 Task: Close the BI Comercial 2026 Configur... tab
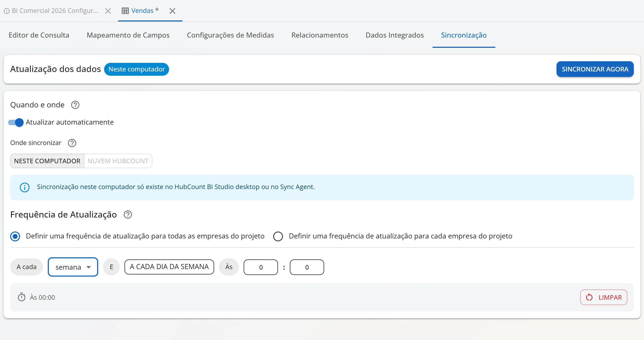click(x=108, y=11)
